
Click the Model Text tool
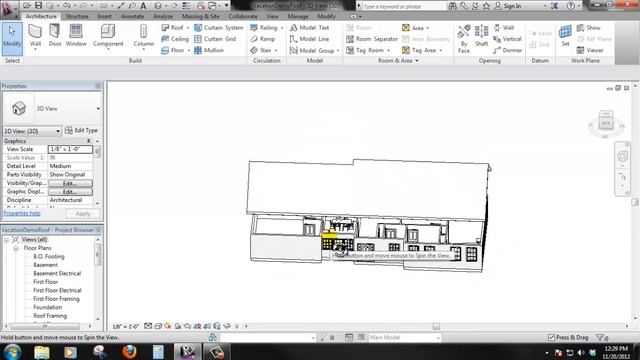pos(309,27)
